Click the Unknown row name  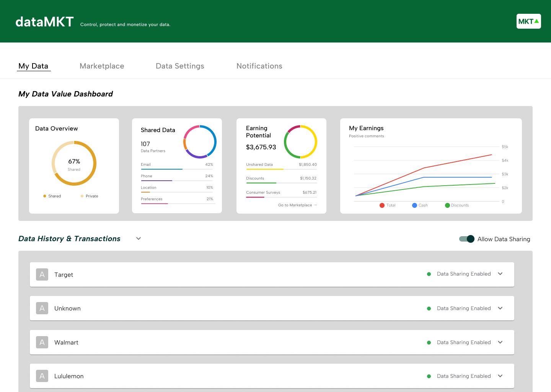[x=67, y=308]
